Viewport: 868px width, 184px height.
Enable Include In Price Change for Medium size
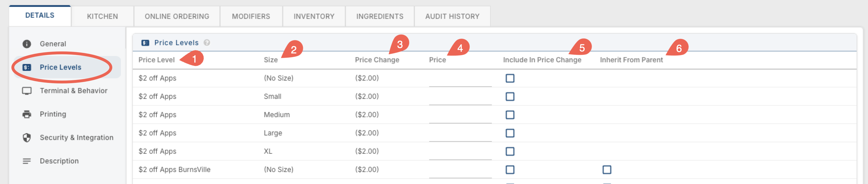tap(510, 115)
